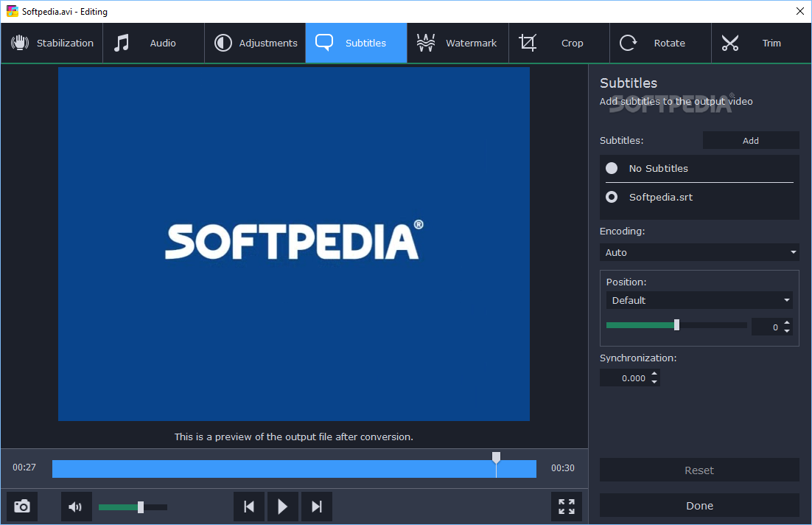The image size is (812, 525).
Task: Open the Encoding Auto dropdown
Action: tap(699, 252)
